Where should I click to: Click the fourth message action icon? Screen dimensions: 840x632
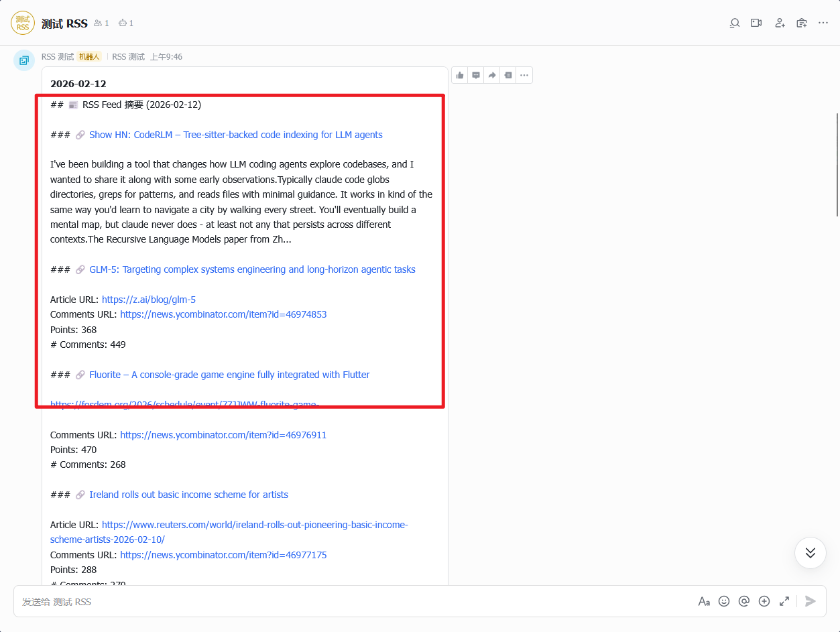click(508, 75)
